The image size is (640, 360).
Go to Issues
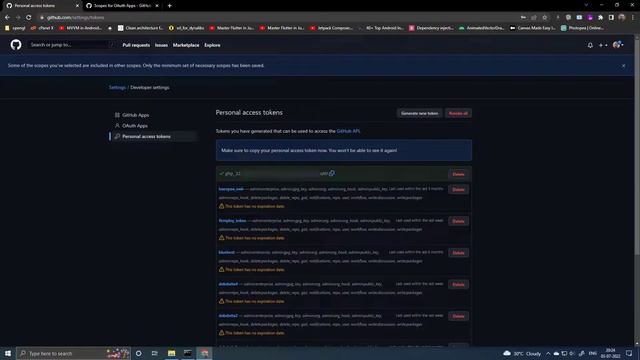[x=161, y=45]
